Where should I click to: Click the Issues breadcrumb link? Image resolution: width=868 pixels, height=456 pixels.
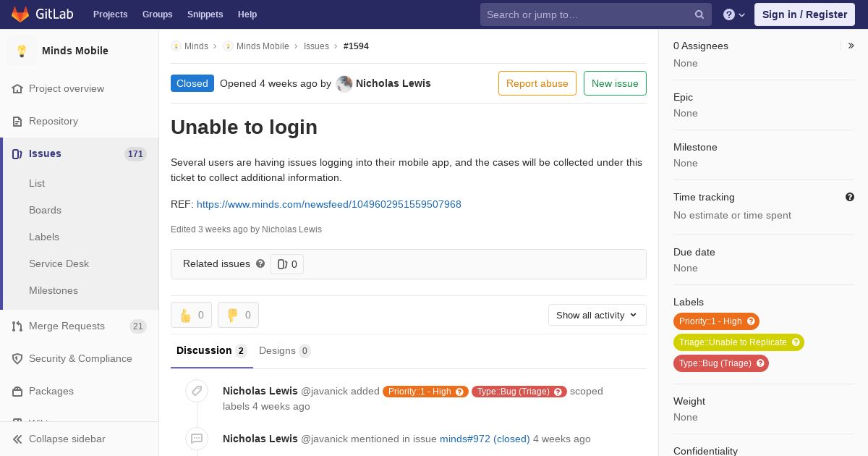(316, 46)
